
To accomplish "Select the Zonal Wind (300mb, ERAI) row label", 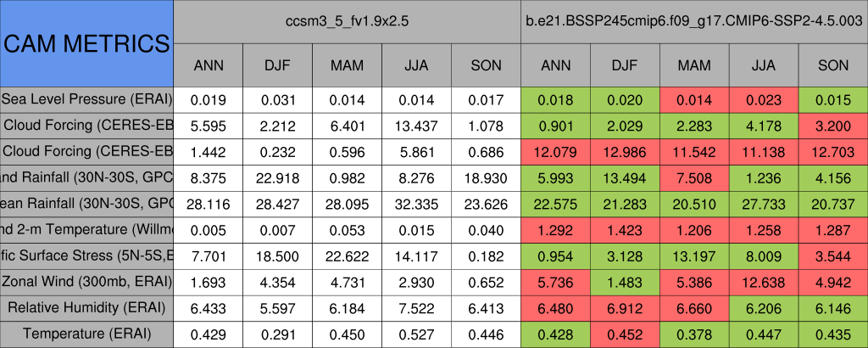I will pyautogui.click(x=86, y=282).
